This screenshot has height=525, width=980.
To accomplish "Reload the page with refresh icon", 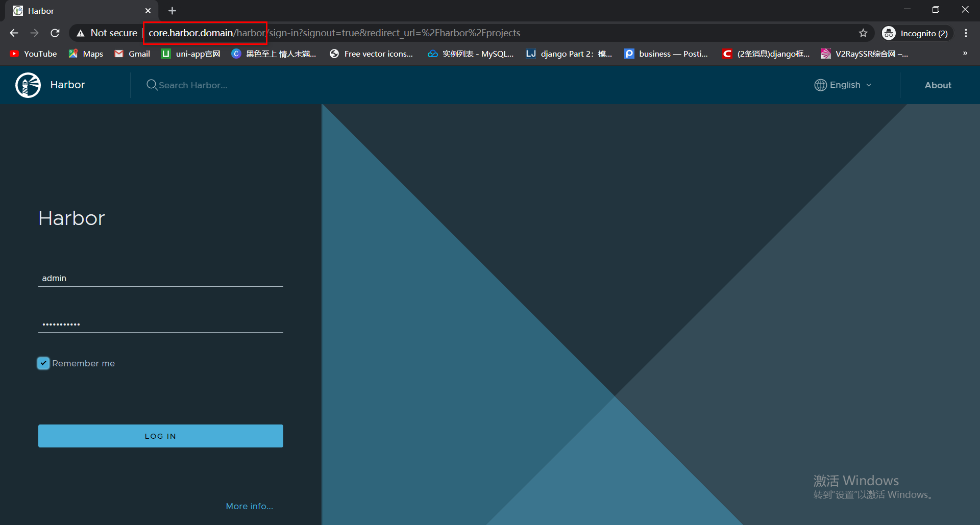I will click(55, 33).
